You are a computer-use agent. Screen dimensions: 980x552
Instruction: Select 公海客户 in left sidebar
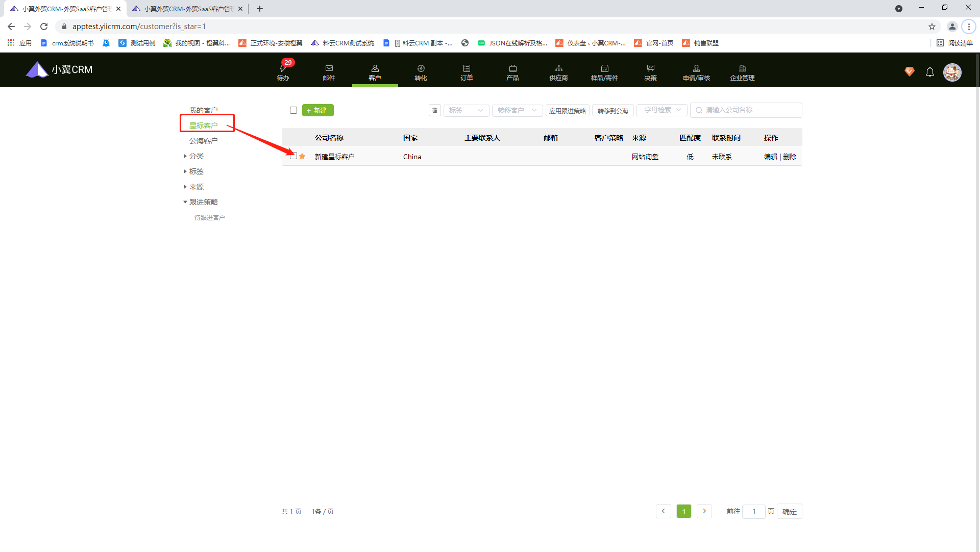[203, 141]
